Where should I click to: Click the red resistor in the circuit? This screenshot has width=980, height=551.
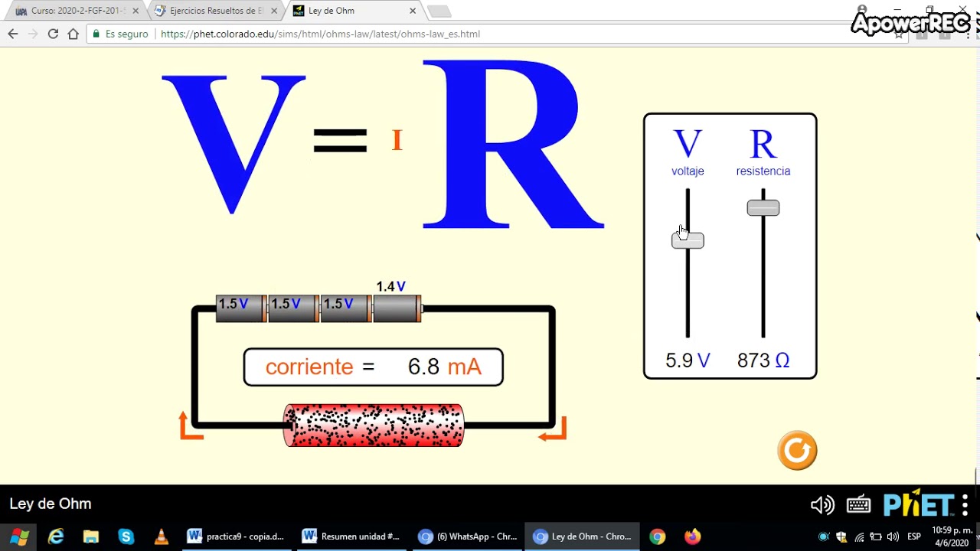coord(374,425)
